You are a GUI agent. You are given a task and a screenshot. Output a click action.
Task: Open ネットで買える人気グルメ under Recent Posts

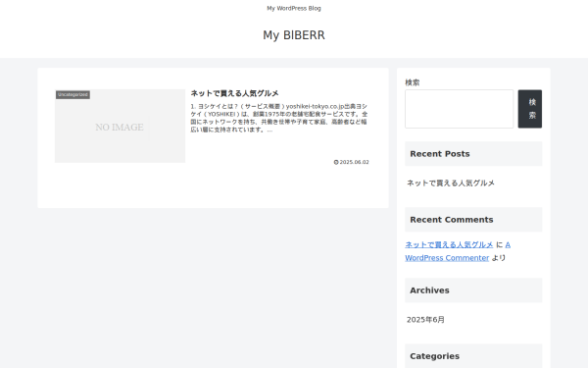click(x=451, y=183)
